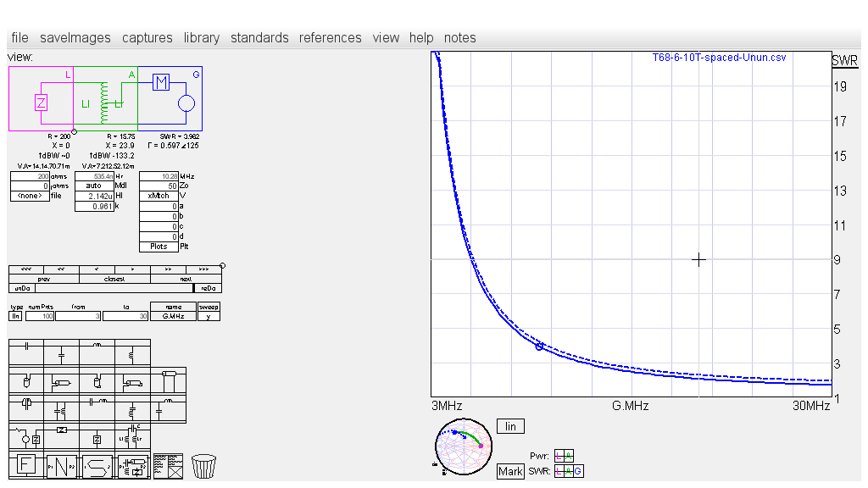
Task: Open the library menu
Action: click(202, 37)
